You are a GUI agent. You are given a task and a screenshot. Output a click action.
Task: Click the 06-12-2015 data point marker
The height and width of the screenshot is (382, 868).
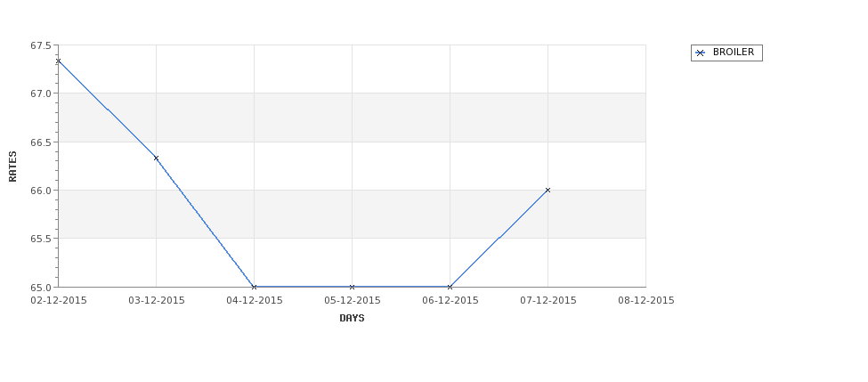tap(450, 287)
